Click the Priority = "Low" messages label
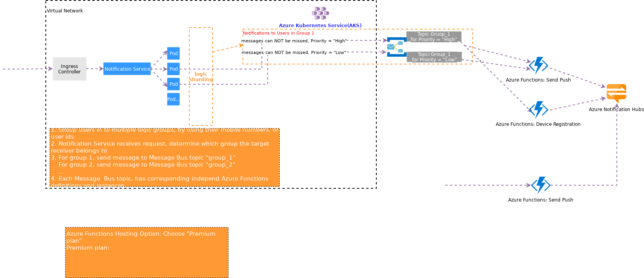The width and height of the screenshot is (644, 278). tap(294, 52)
